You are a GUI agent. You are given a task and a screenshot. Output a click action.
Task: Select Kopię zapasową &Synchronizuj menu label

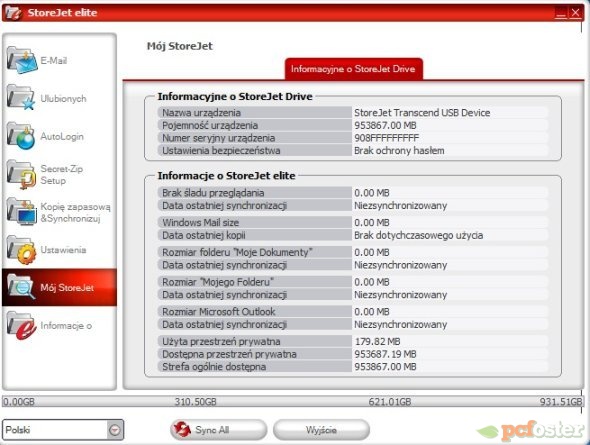(75, 213)
